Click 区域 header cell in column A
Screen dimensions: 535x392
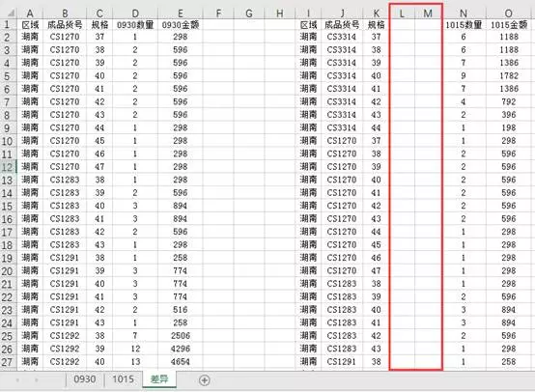(x=30, y=24)
